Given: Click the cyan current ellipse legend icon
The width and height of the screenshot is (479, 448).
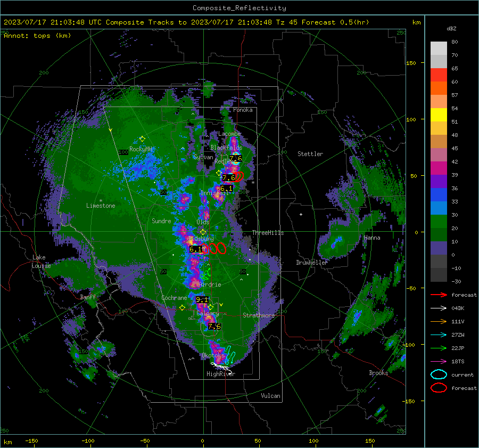Looking at the screenshot, I should pos(439,374).
